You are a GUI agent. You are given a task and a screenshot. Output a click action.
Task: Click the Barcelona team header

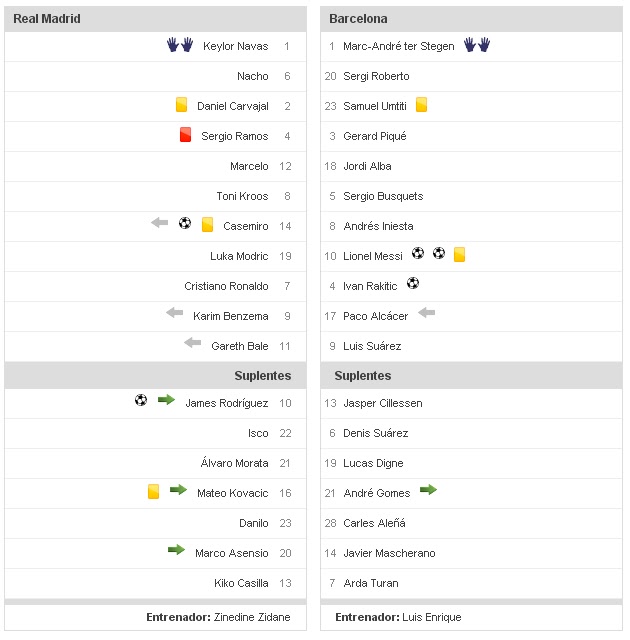(361, 19)
